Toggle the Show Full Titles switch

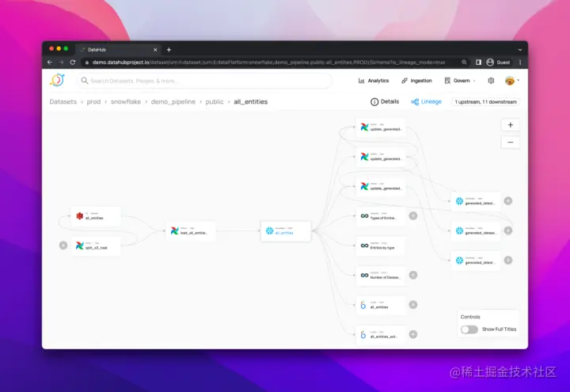[469, 329]
